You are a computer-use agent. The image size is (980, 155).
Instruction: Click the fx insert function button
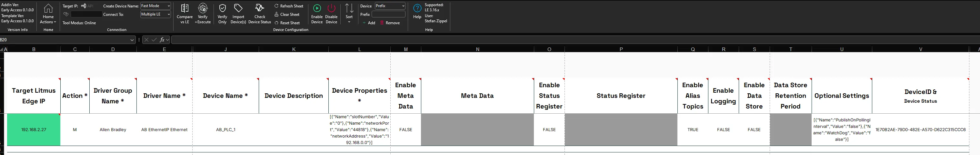[x=163, y=40]
